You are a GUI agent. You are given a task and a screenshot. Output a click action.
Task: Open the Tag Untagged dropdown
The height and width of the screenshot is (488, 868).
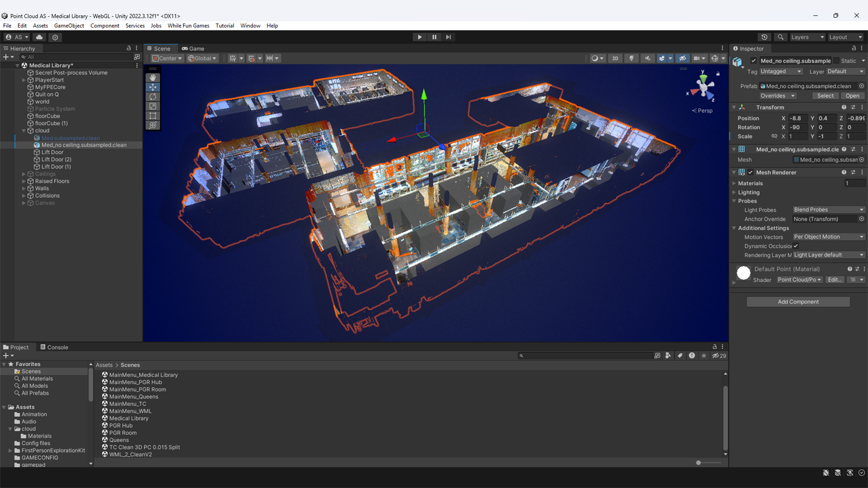(781, 72)
